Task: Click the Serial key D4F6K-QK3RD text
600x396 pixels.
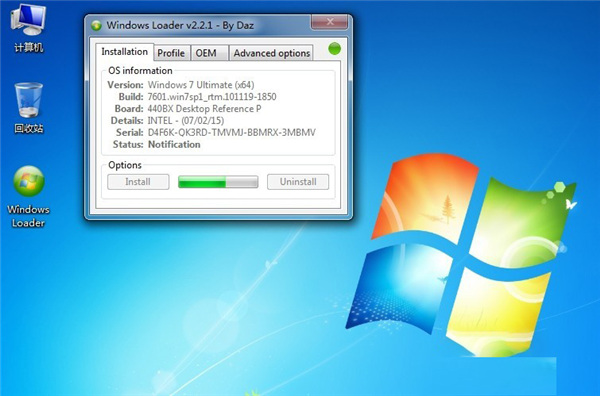Action: pos(232,133)
